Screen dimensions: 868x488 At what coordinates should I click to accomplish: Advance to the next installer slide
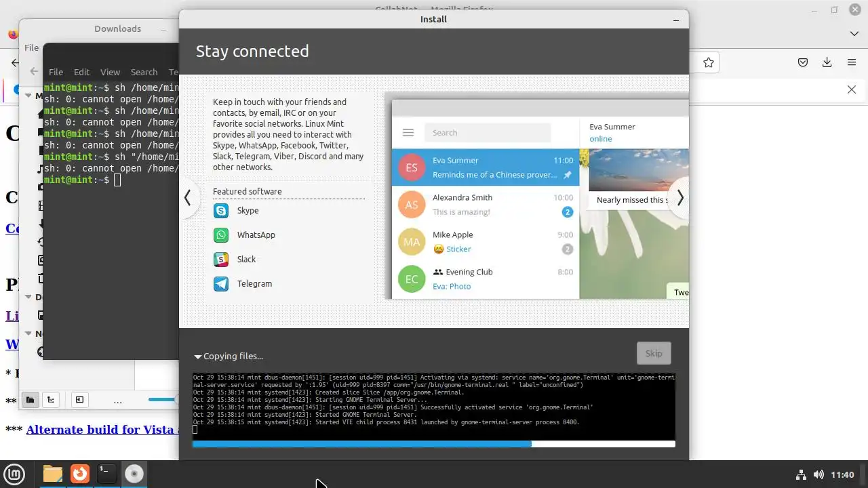click(x=679, y=198)
